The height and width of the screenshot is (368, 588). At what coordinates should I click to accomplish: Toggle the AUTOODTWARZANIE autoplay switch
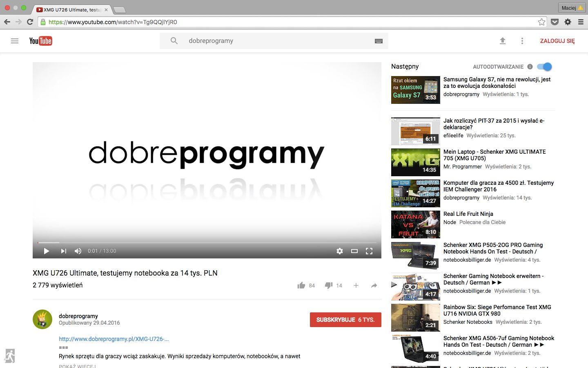[545, 67]
